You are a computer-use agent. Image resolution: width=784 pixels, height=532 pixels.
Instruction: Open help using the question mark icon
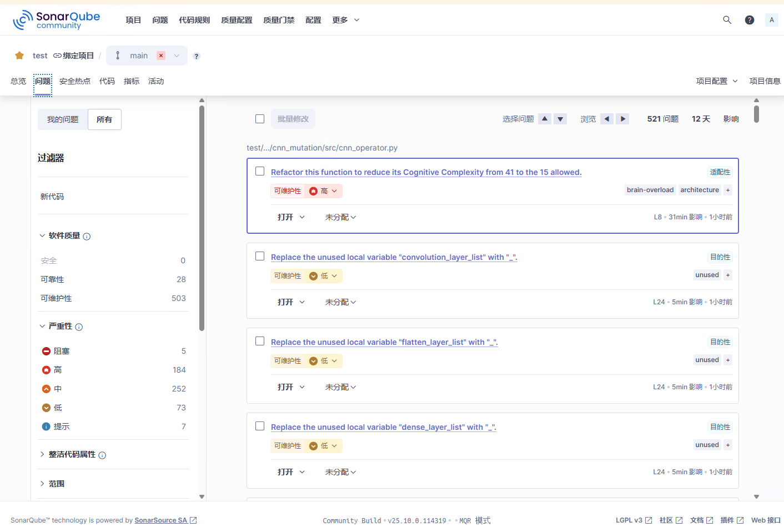(x=749, y=19)
